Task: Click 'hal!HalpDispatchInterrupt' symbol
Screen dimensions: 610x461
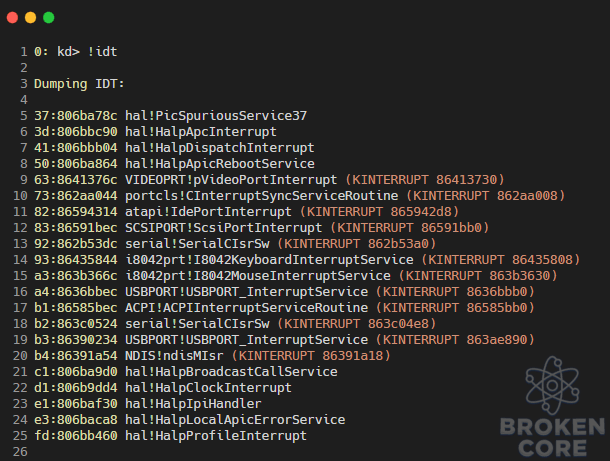Action: (219, 148)
